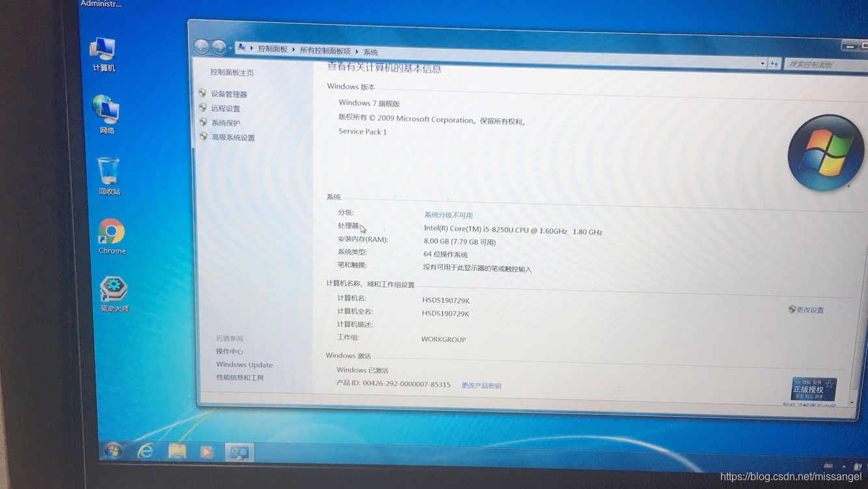Click the Windows 已激活 activation status

pyautogui.click(x=362, y=370)
